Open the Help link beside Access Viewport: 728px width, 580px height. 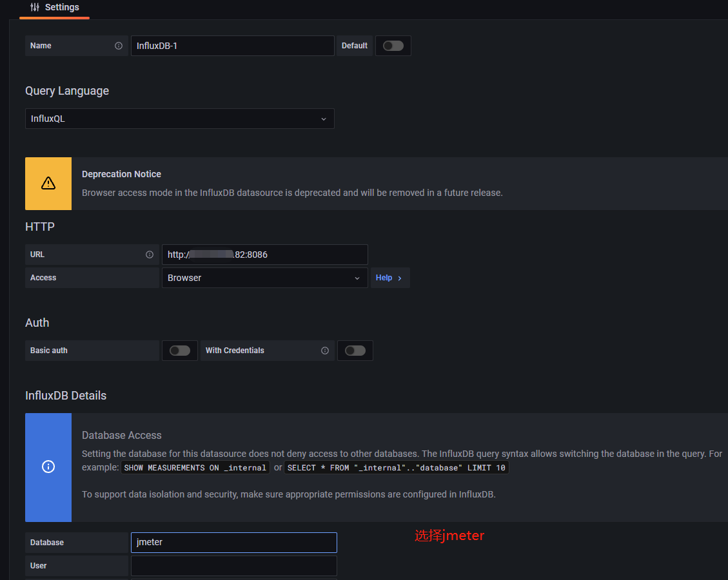[389, 278]
